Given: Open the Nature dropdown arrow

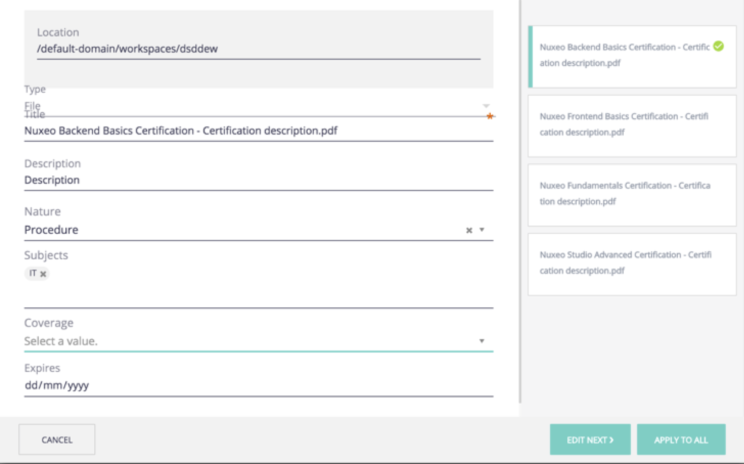Looking at the screenshot, I should [482, 230].
